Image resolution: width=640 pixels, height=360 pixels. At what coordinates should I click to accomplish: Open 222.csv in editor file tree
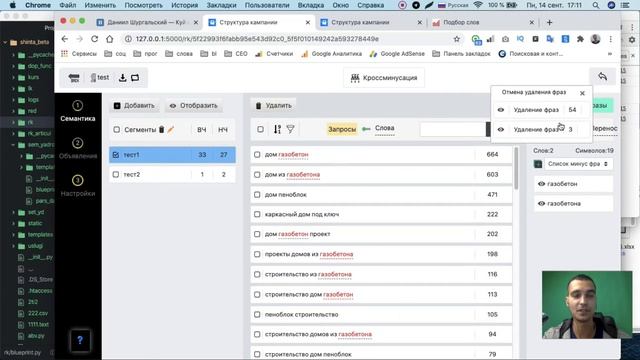38,313
